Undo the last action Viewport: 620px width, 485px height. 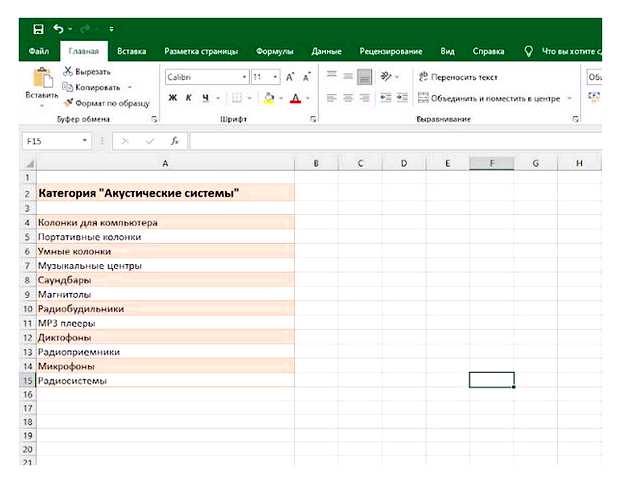pyautogui.click(x=58, y=29)
